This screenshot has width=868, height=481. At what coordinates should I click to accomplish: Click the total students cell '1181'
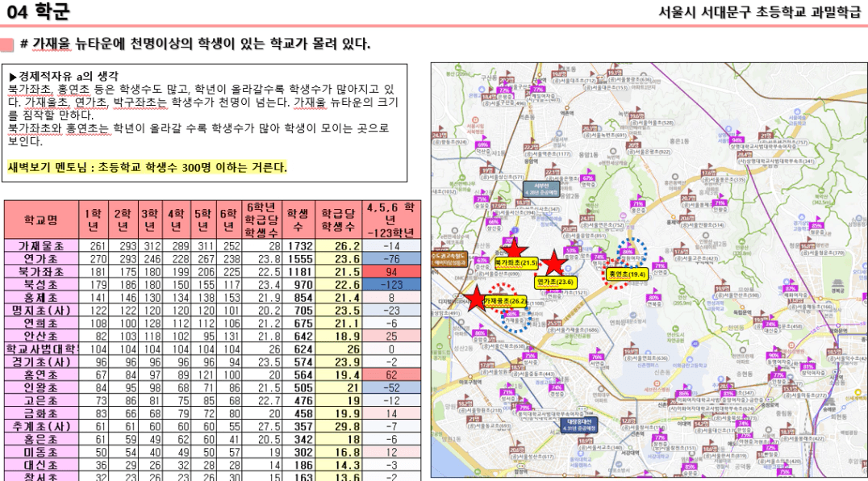tap(299, 272)
